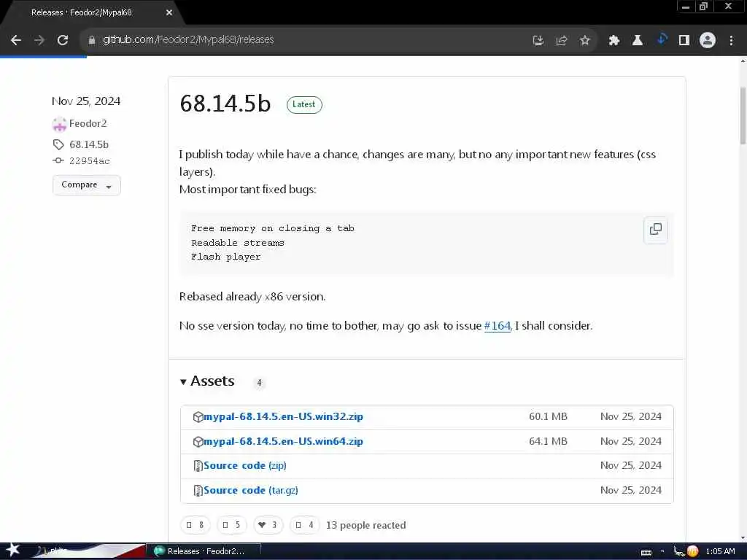This screenshot has height=560, width=747.
Task: Click the taskbar Releases · Feodor2 window button
Action: pos(204,551)
